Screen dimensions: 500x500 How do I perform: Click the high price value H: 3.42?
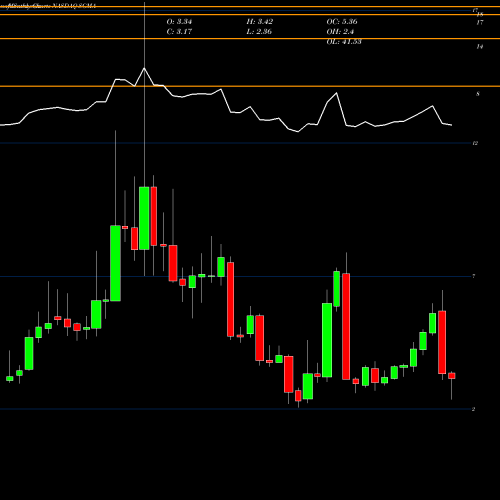pyautogui.click(x=260, y=22)
